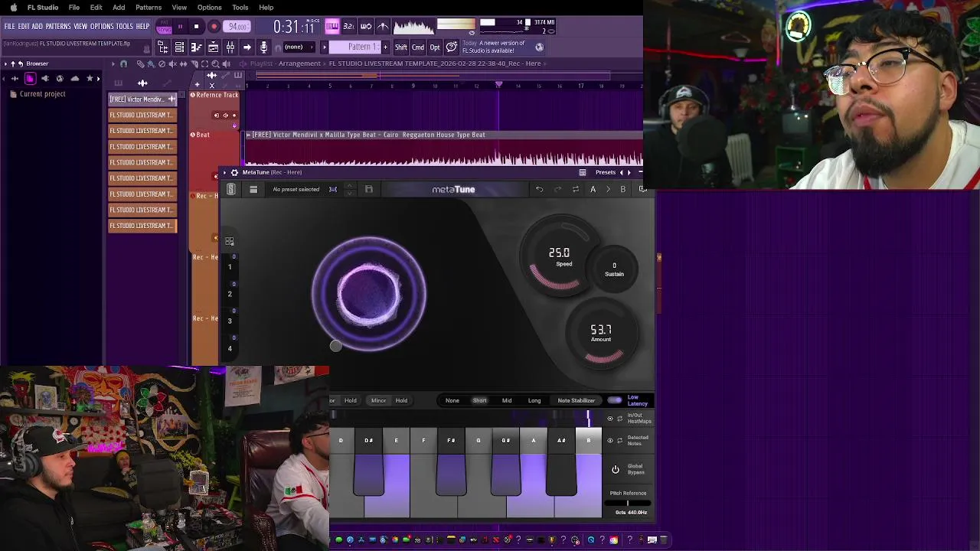Select MetaTune state B

pos(622,189)
